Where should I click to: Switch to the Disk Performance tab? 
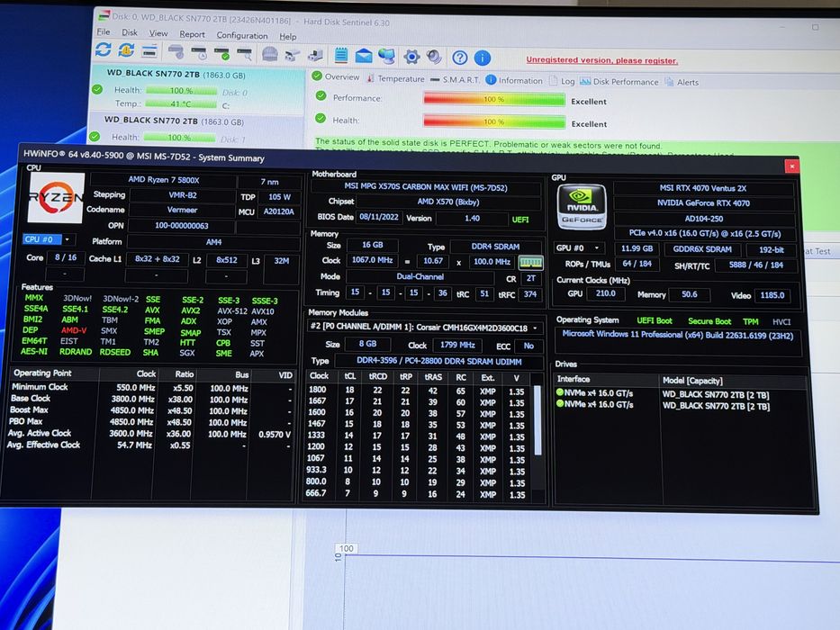(619, 81)
